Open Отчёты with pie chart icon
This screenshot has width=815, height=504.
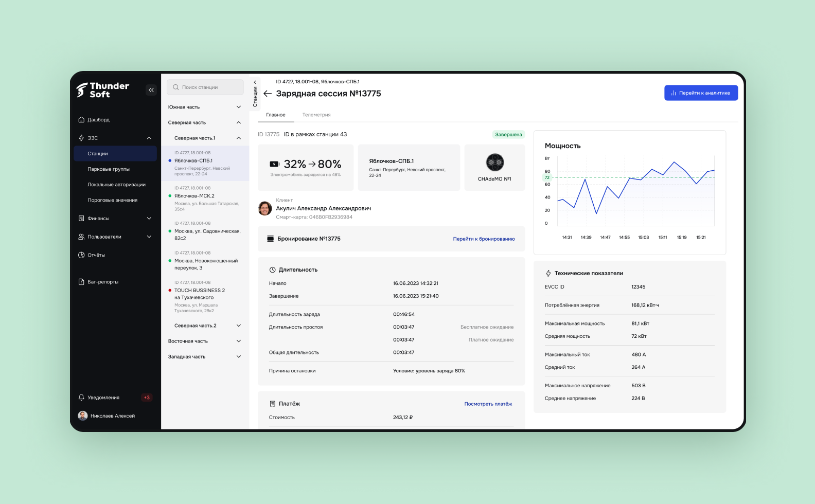(81, 255)
